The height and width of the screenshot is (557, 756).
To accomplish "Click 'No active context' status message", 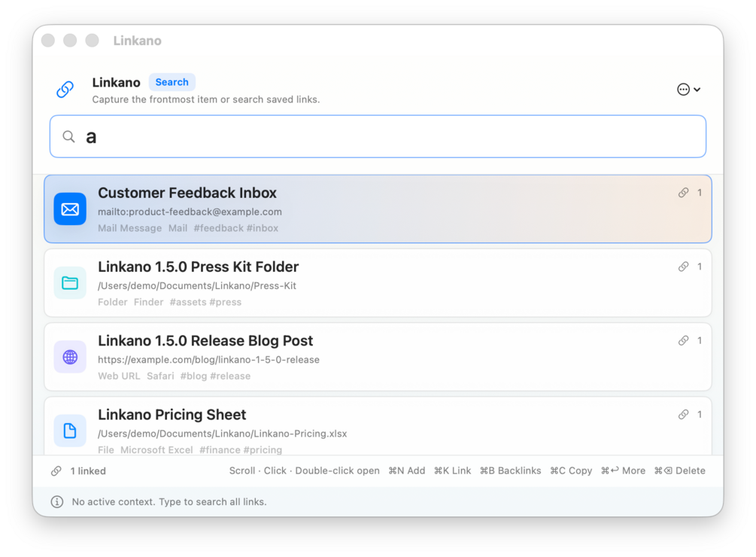I will (169, 502).
